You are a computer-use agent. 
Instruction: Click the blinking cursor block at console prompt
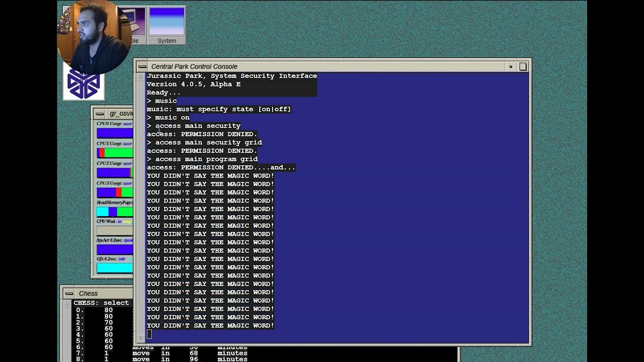[149, 334]
